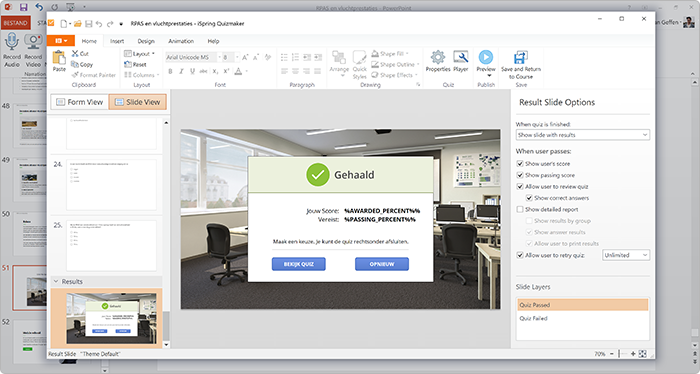Viewport: 700px width, 374px height.
Task: Open the When quiz is finished dropdown
Action: coord(583,135)
